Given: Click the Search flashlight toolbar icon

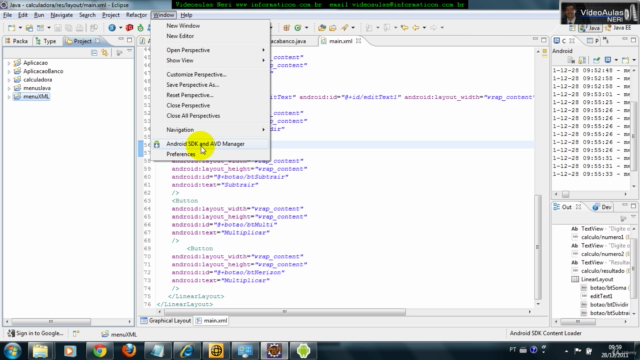Looking at the screenshot, I should pos(345,28).
